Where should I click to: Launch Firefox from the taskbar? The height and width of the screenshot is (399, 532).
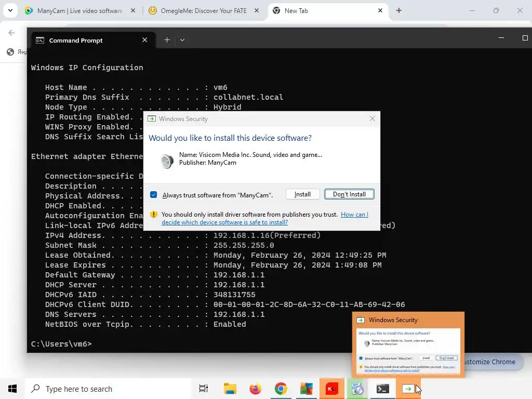(256, 389)
